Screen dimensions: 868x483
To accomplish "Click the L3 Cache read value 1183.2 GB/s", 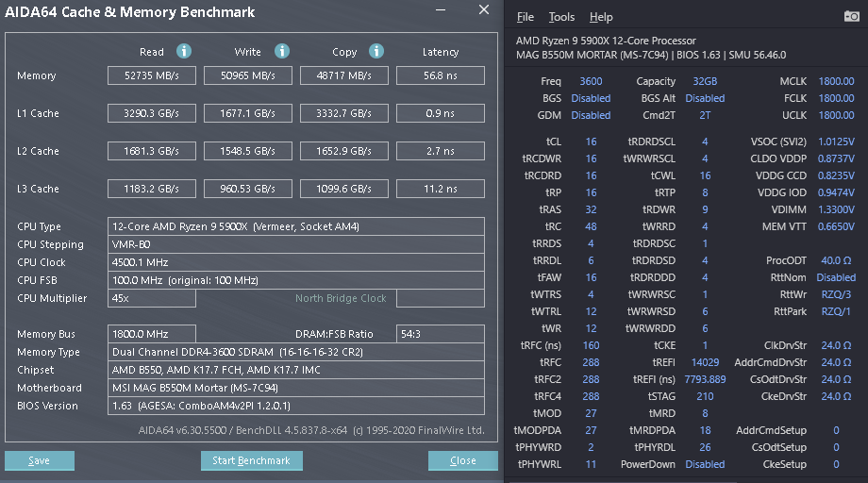I will point(152,189).
